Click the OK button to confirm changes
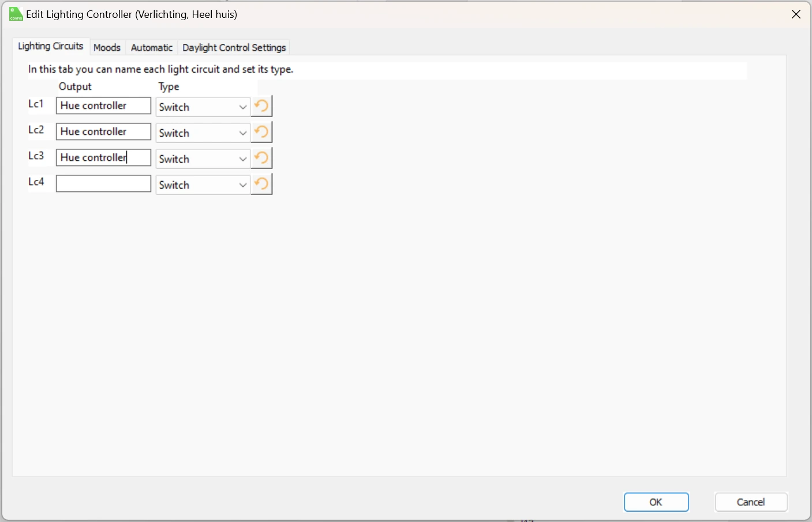 pyautogui.click(x=656, y=502)
